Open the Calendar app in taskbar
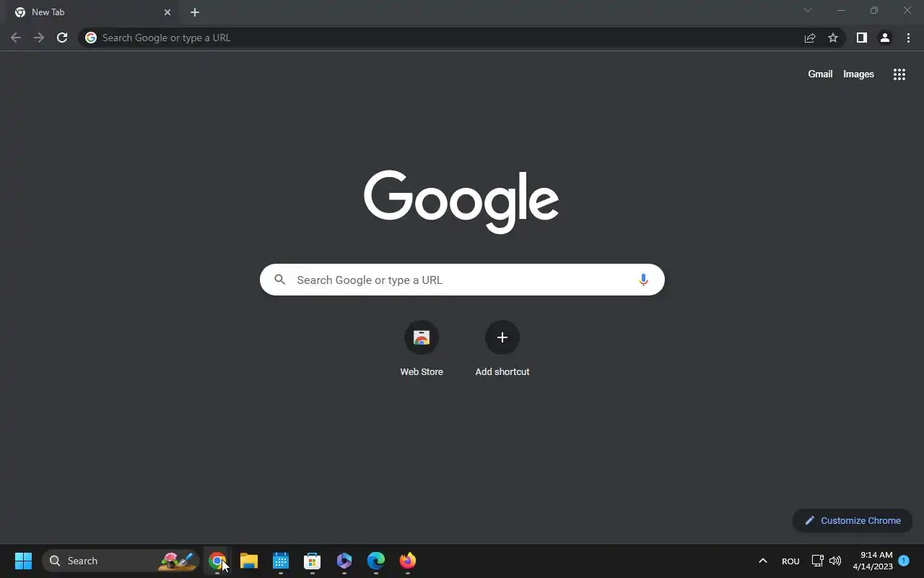 (281, 561)
